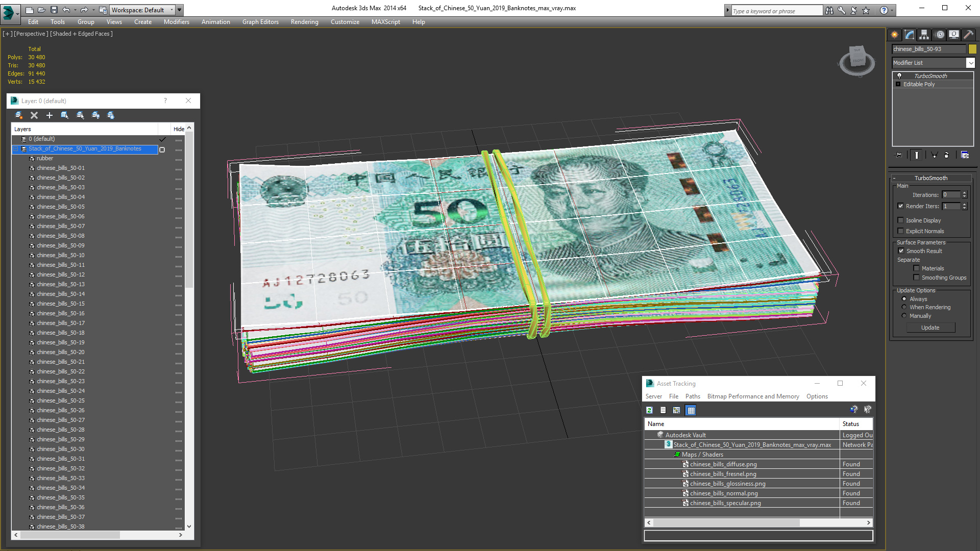The height and width of the screenshot is (551, 980).
Task: Click Remove Modifier trash icon
Action: click(947, 155)
